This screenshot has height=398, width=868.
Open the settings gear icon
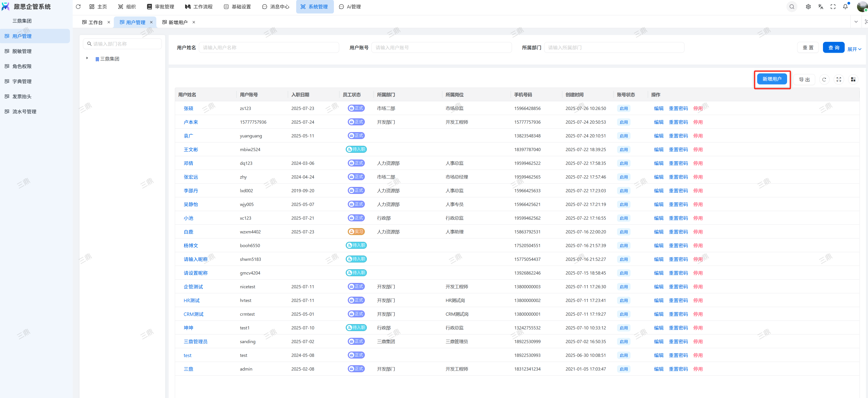tap(808, 7)
